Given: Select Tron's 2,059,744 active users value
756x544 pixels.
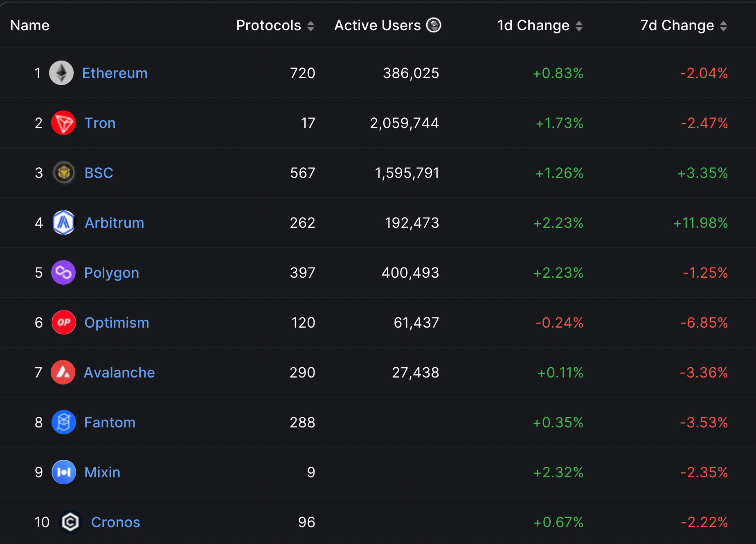Looking at the screenshot, I should tap(405, 124).
